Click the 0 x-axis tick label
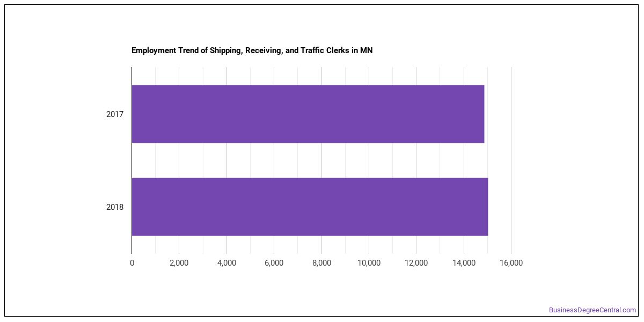The width and height of the screenshot is (644, 322). tap(132, 263)
